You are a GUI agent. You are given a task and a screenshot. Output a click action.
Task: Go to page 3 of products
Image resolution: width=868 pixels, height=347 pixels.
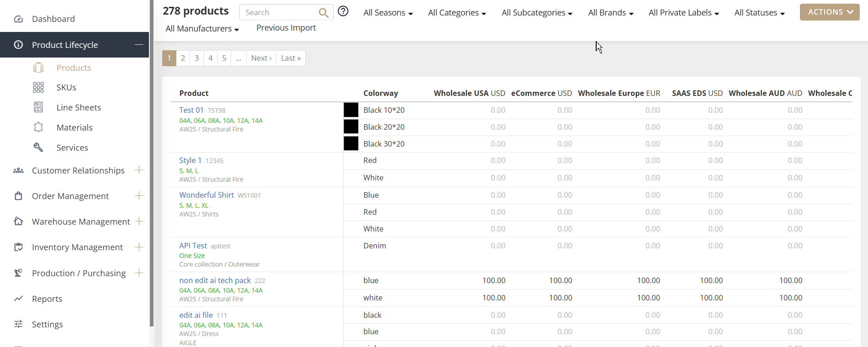(196, 58)
